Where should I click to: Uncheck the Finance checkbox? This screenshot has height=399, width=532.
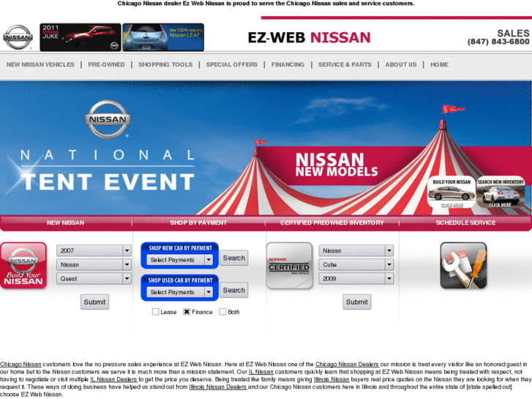pos(187,312)
